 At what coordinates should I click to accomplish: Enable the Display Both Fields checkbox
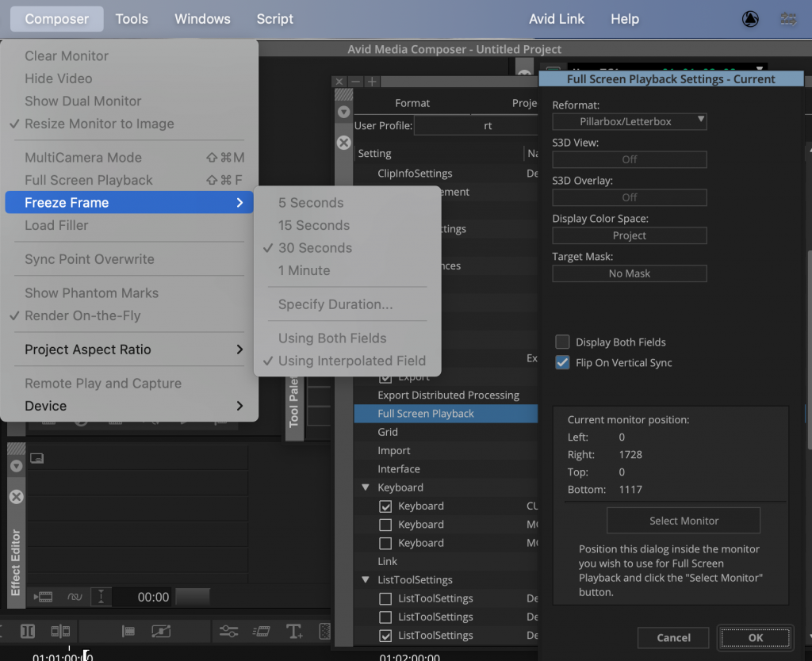pos(562,342)
